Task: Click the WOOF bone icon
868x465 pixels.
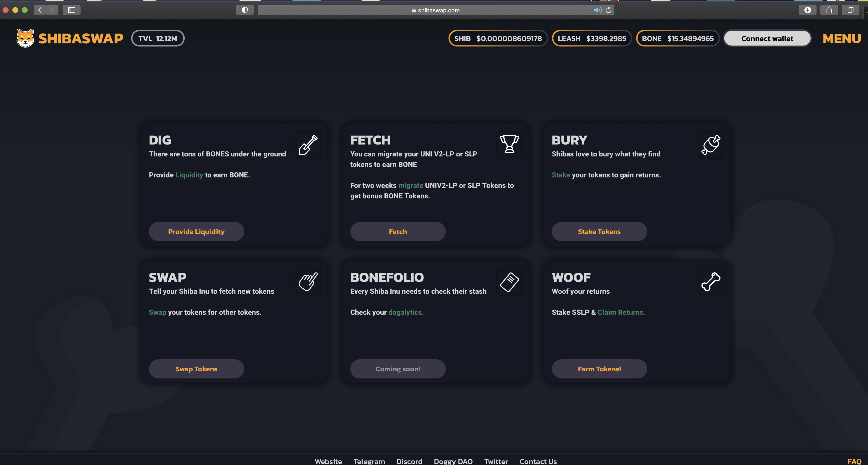Action: click(x=711, y=282)
